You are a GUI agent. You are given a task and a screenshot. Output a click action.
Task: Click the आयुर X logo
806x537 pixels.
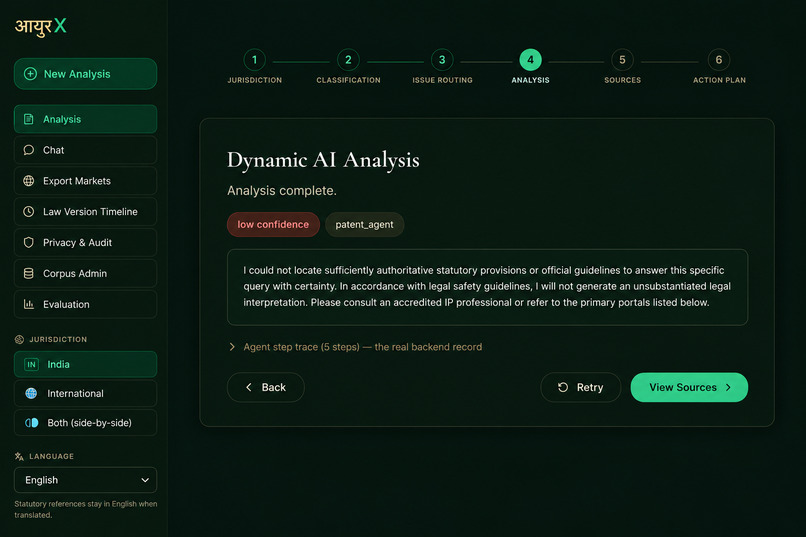41,26
